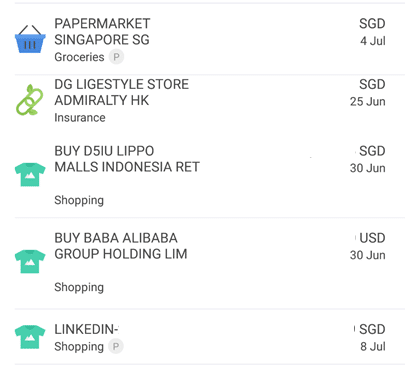Open the PAPERMARKET SINGAPORE SG transaction
This screenshot has width=405, height=374.
coord(210,39)
